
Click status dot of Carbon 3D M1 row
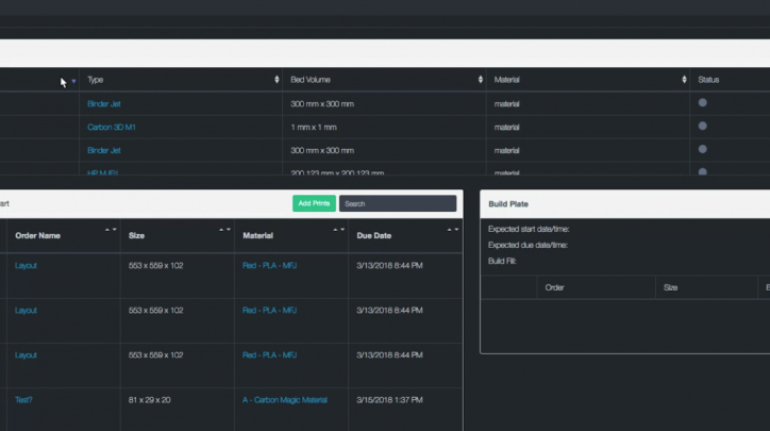[703, 126]
